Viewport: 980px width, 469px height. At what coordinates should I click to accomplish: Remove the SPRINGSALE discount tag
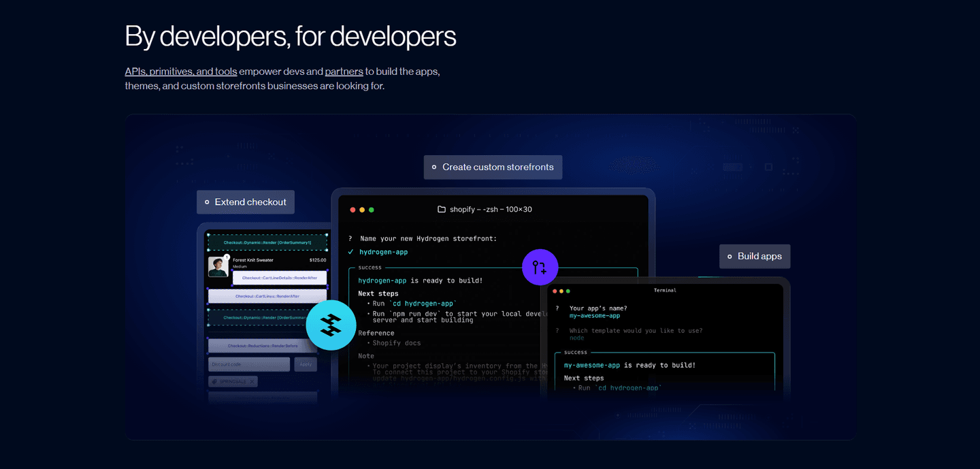click(x=252, y=382)
